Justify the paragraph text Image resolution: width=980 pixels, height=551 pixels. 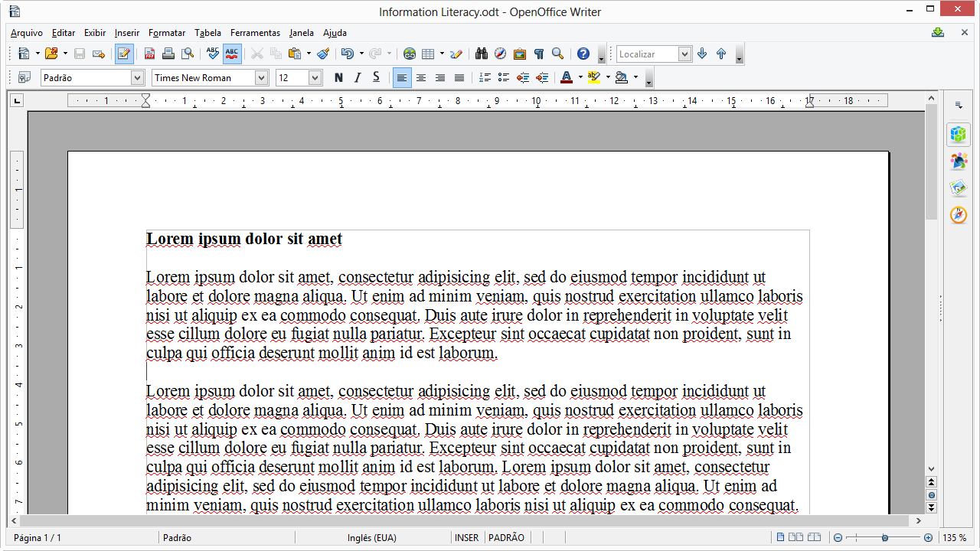click(459, 77)
